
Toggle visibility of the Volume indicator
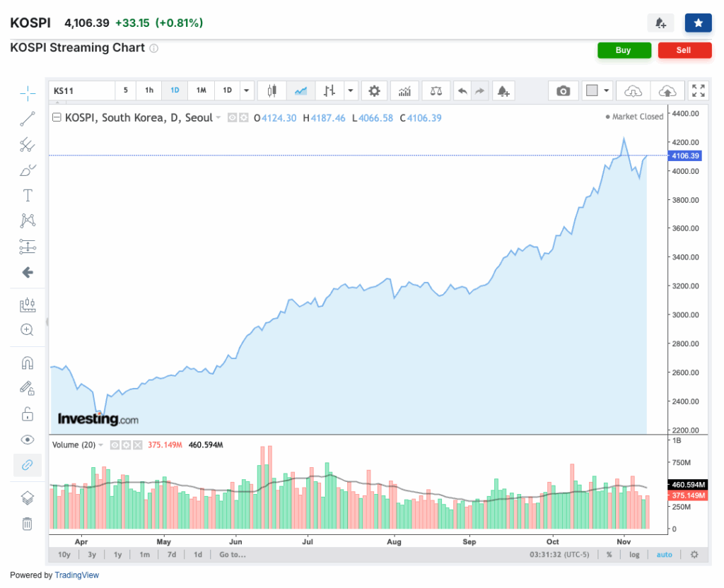[x=114, y=445]
